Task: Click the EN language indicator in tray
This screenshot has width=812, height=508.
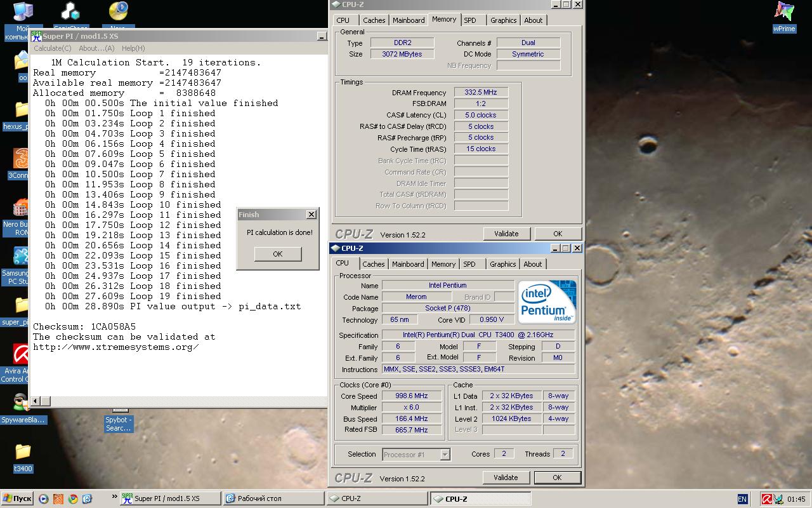Action: [x=742, y=499]
